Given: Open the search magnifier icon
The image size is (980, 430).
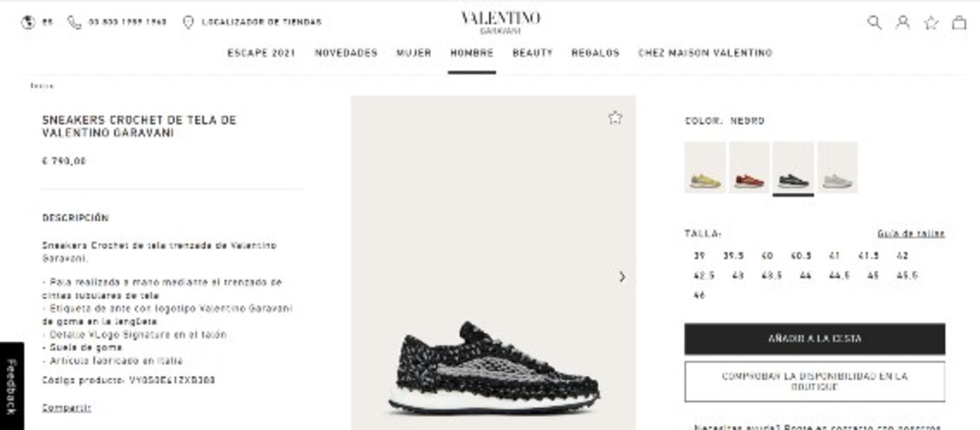Looking at the screenshot, I should [875, 22].
